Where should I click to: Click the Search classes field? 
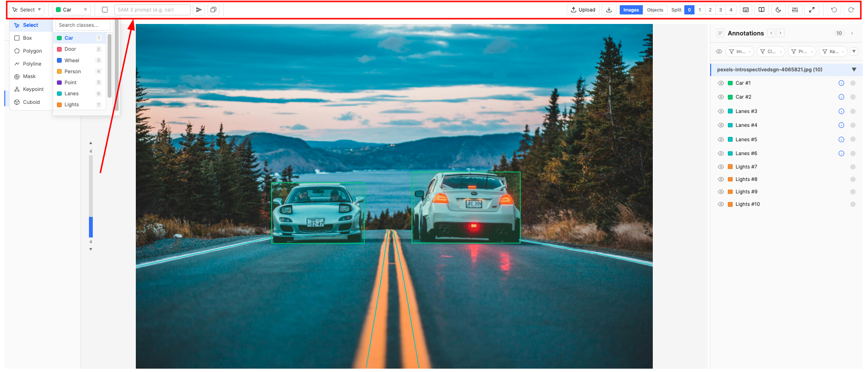click(83, 25)
